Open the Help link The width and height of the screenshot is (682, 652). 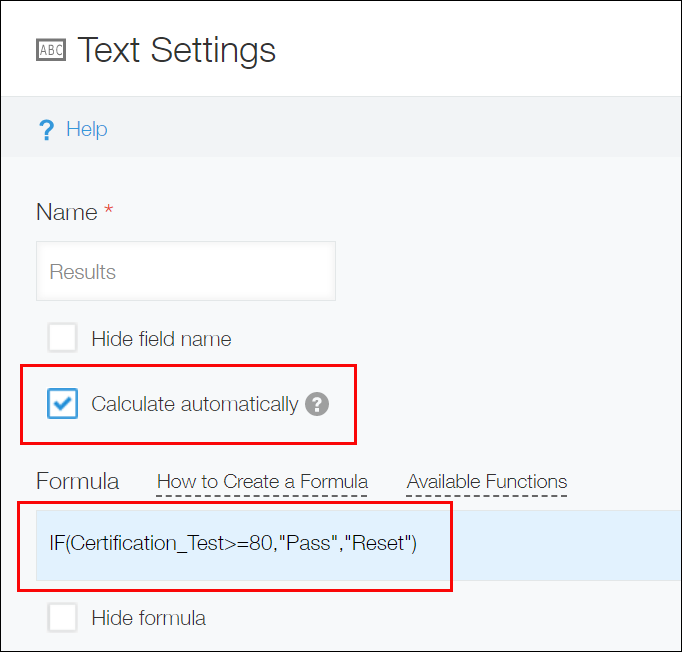(x=86, y=129)
